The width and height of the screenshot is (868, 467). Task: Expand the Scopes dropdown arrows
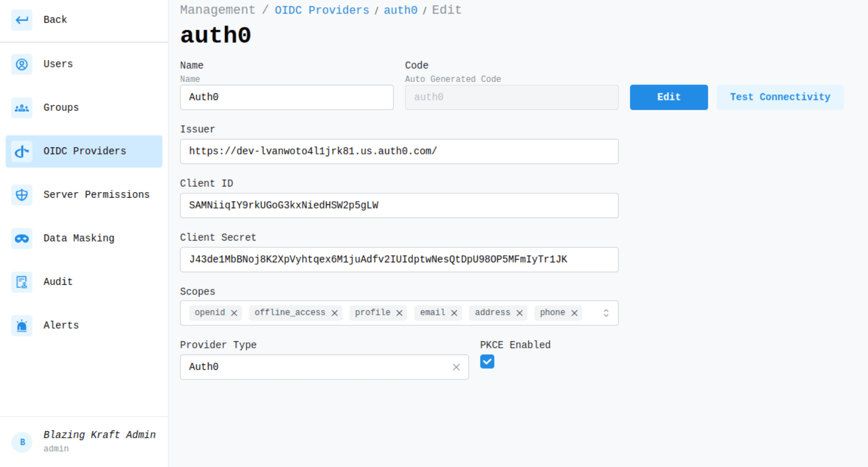(606, 313)
